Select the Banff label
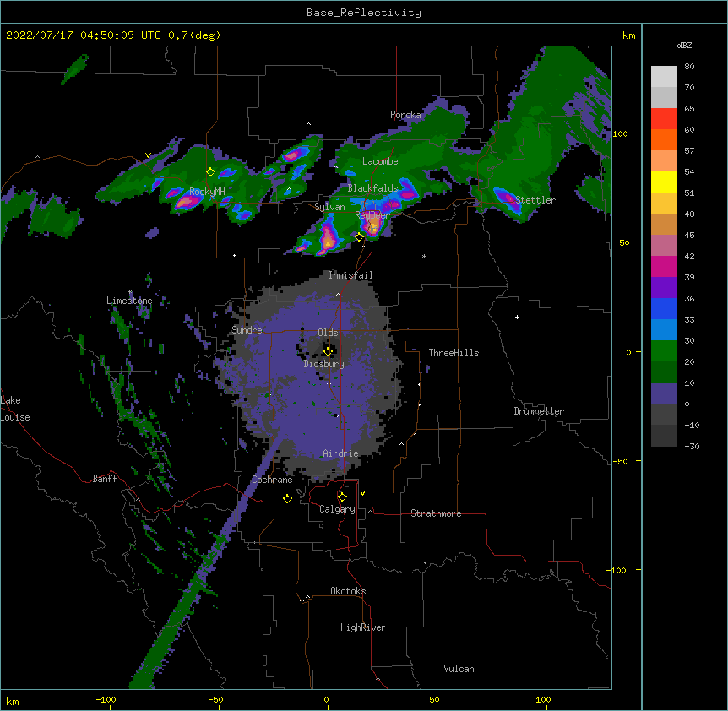 click(x=105, y=479)
